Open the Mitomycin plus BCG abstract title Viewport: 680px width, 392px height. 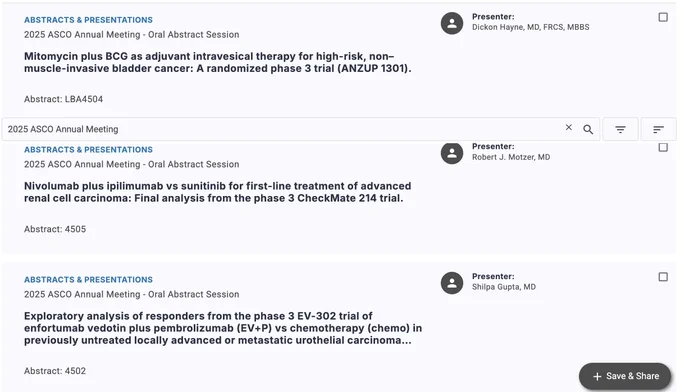point(217,62)
